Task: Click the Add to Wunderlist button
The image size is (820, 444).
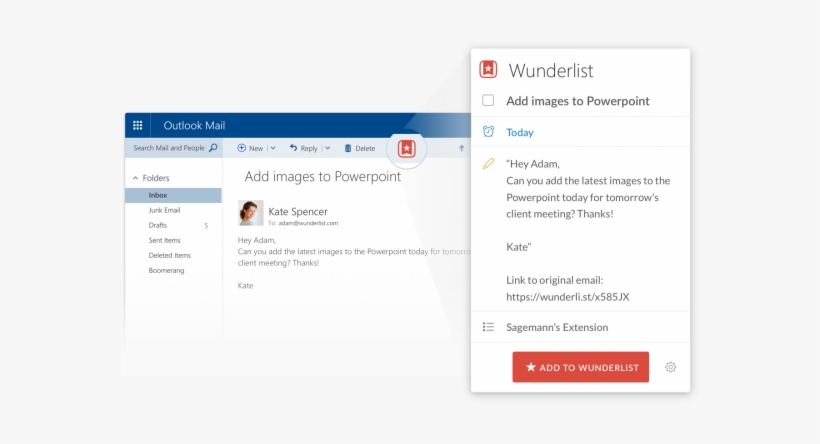Action: [x=580, y=367]
